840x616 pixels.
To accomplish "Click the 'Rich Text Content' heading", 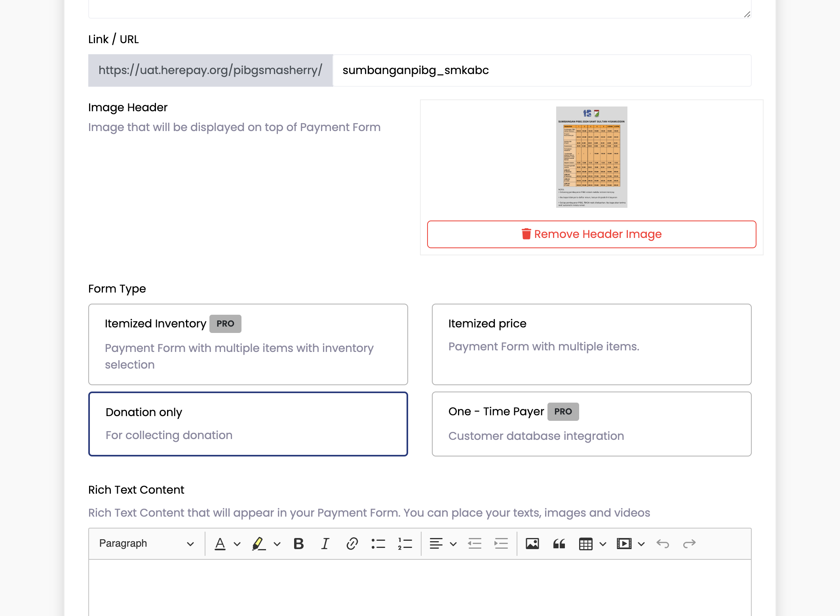I will 136,490.
